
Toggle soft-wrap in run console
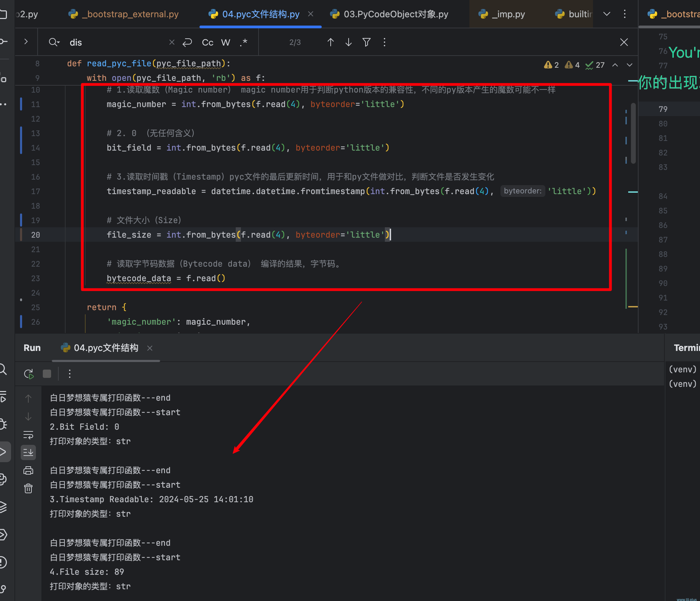[x=28, y=435]
